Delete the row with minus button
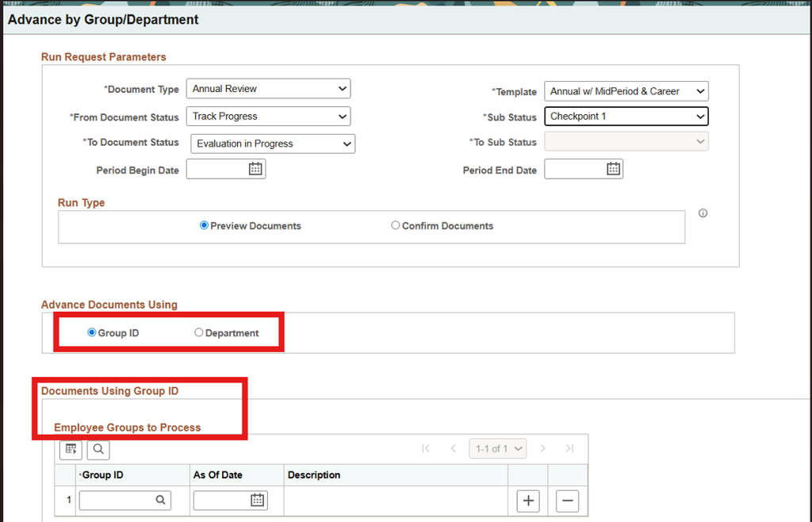 point(567,501)
